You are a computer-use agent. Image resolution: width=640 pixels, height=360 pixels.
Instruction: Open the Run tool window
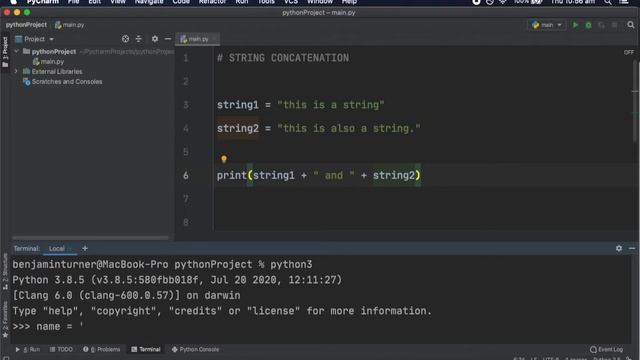tap(28, 349)
